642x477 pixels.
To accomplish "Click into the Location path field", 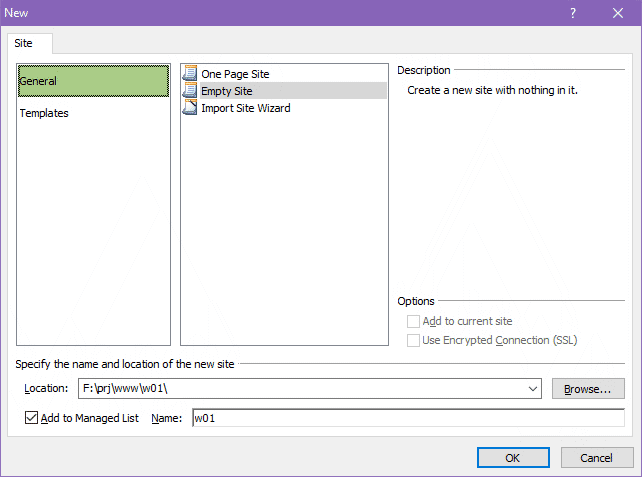I will [300, 388].
